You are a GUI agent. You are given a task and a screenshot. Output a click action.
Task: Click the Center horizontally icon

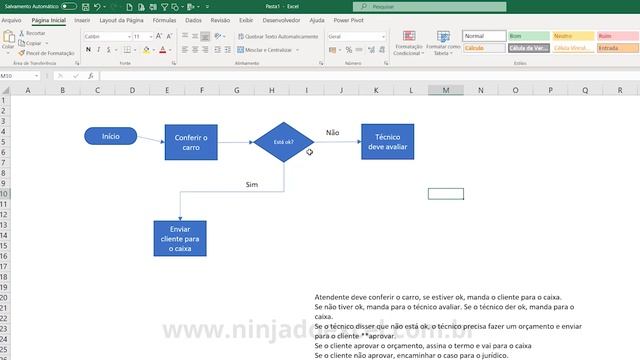pyautogui.click(x=195, y=50)
